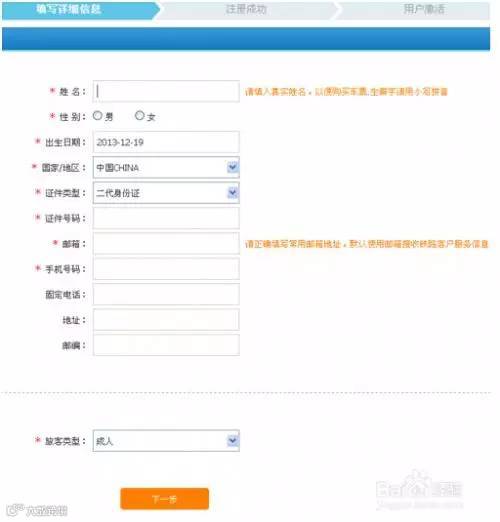Click the 固定电话 input field

166,294
